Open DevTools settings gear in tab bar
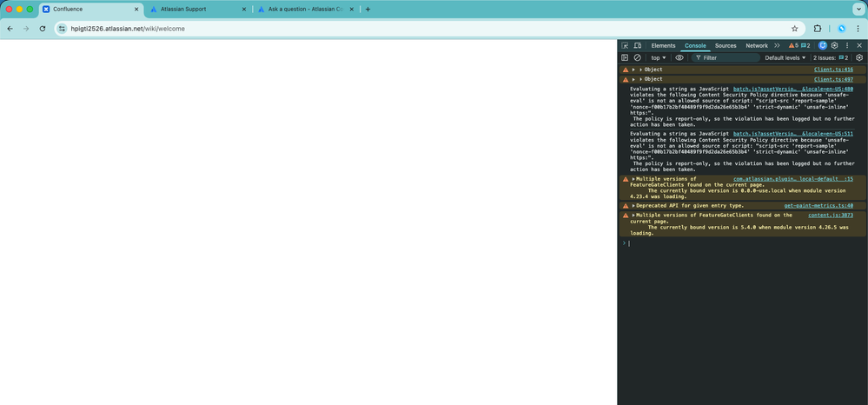 coord(835,45)
